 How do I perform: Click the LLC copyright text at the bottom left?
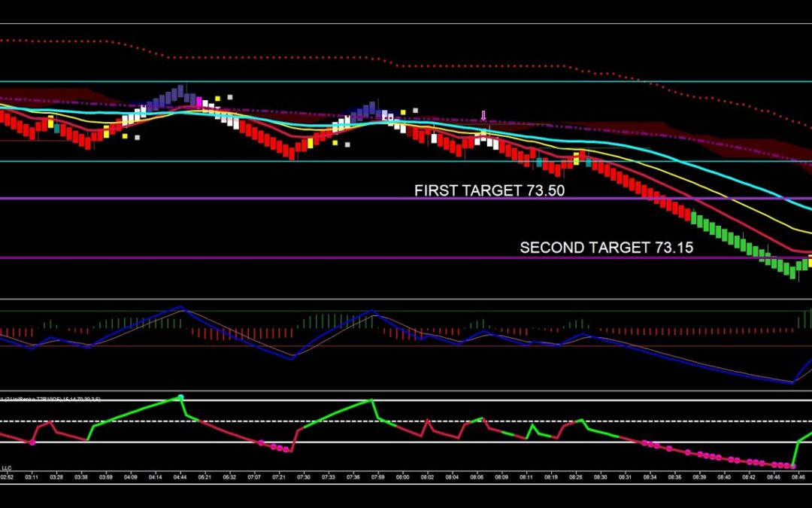click(x=6, y=467)
